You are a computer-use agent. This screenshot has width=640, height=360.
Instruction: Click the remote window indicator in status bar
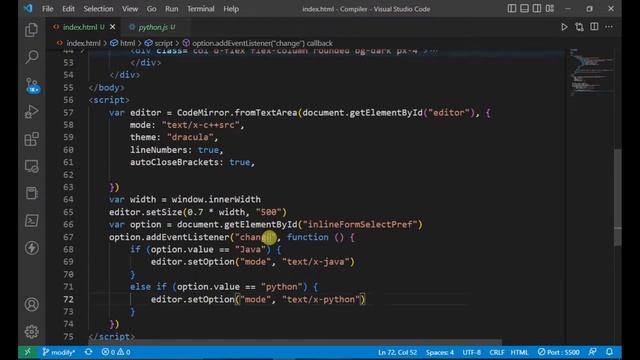[28, 352]
